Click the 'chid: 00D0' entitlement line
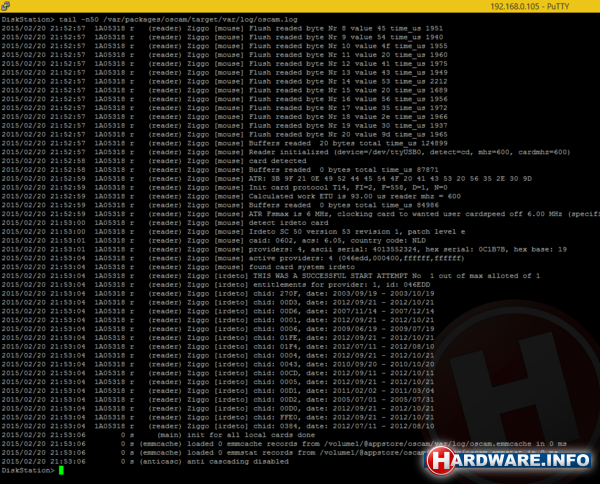This screenshot has height=484, width=600. click(218, 409)
